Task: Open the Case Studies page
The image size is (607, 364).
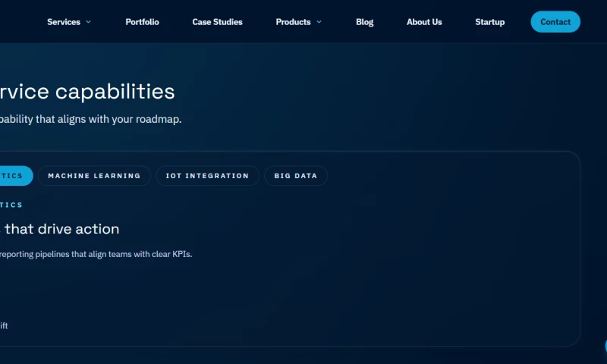Action: point(217,22)
